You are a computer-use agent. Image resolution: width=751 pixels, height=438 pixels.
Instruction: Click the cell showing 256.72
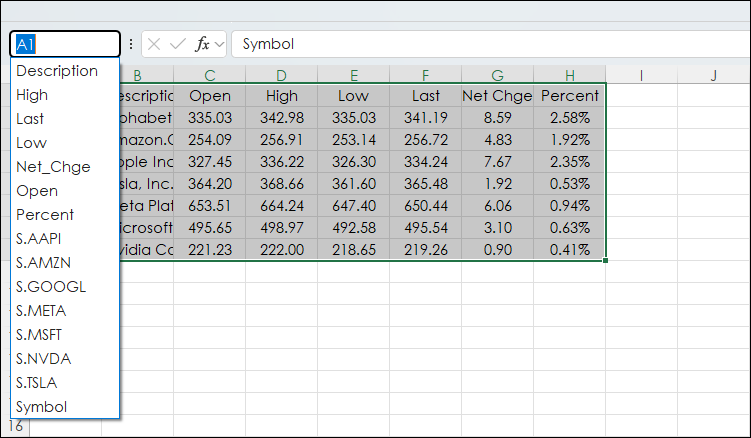pyautogui.click(x=426, y=140)
